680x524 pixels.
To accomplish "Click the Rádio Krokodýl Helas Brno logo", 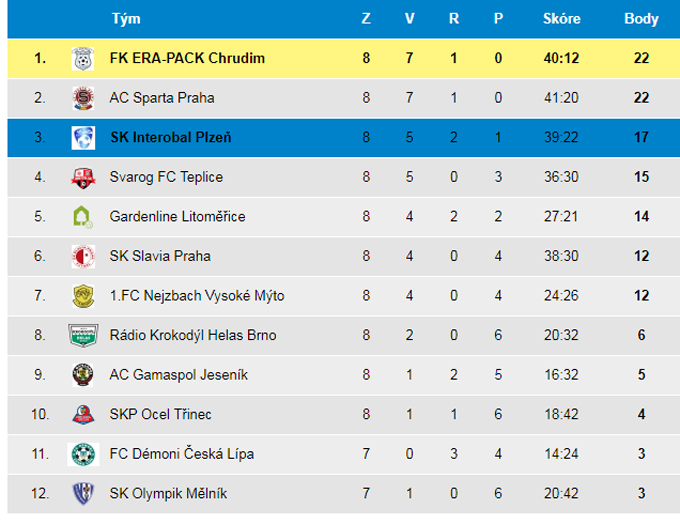I will click(83, 335).
